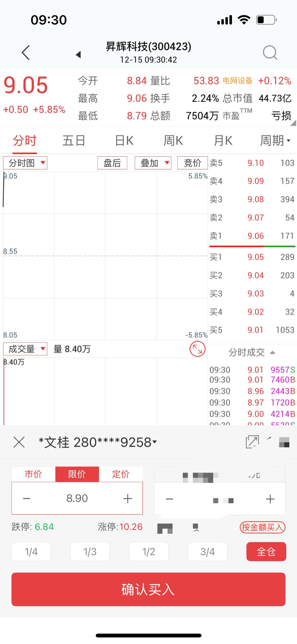The width and height of the screenshot is (297, 644).
Task: Decrease quantity with the minus button
Action: tap(169, 499)
